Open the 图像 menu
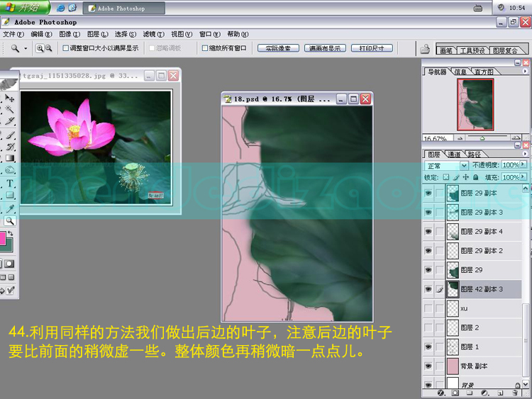The image size is (532, 399). (70, 34)
